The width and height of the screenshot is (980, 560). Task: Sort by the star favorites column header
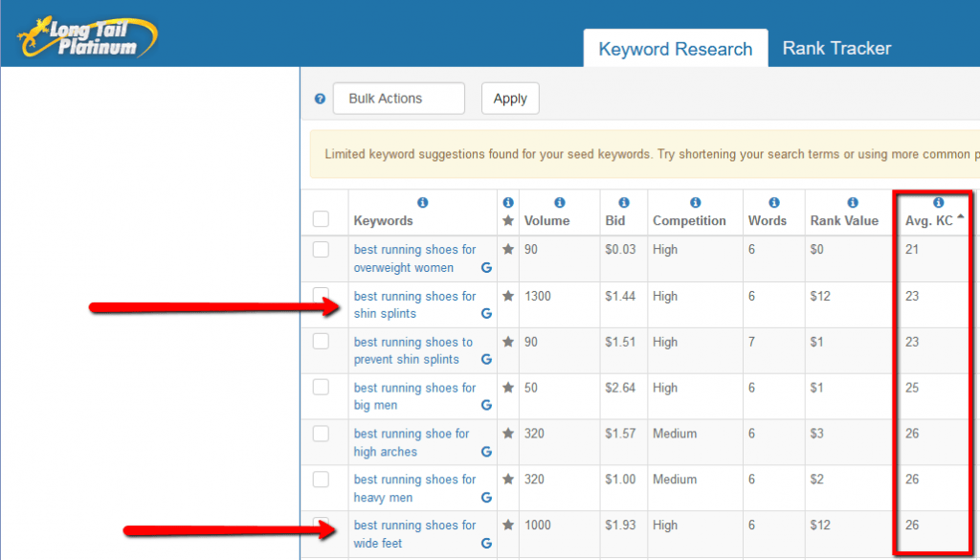(x=508, y=220)
